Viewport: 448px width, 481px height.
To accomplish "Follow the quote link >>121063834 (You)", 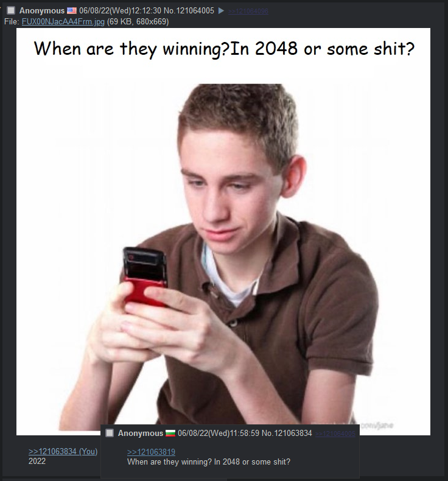I will pos(63,452).
